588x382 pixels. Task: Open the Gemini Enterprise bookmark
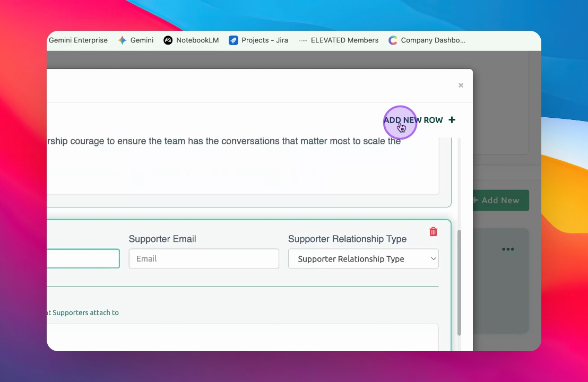[78, 40]
